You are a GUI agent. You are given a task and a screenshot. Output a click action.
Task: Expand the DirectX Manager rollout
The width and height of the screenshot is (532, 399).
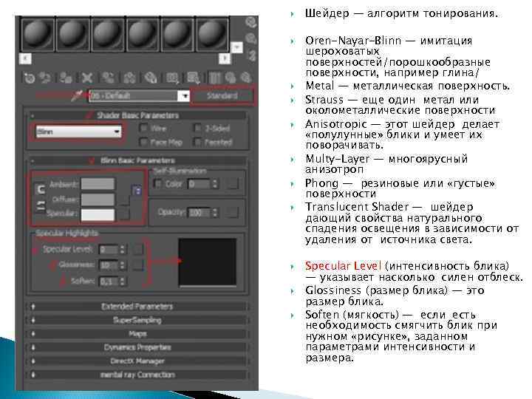[137, 361]
